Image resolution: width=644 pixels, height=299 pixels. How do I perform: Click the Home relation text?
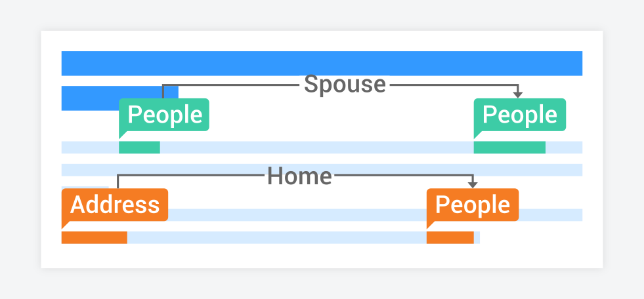(299, 176)
